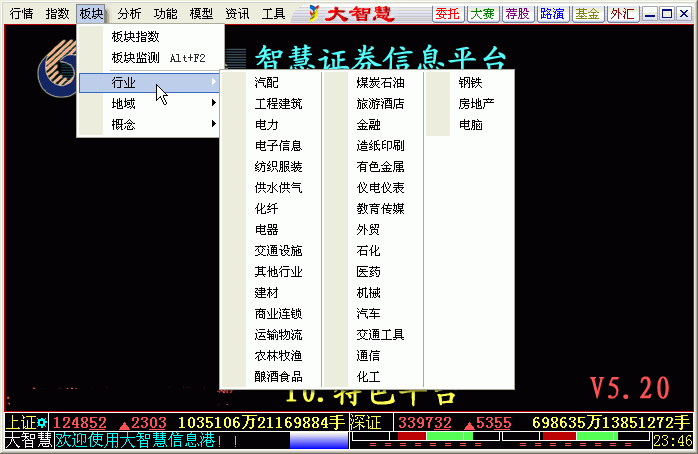Expand the 行业 submenu
Viewport: 698px width, 454px height.
tap(150, 83)
